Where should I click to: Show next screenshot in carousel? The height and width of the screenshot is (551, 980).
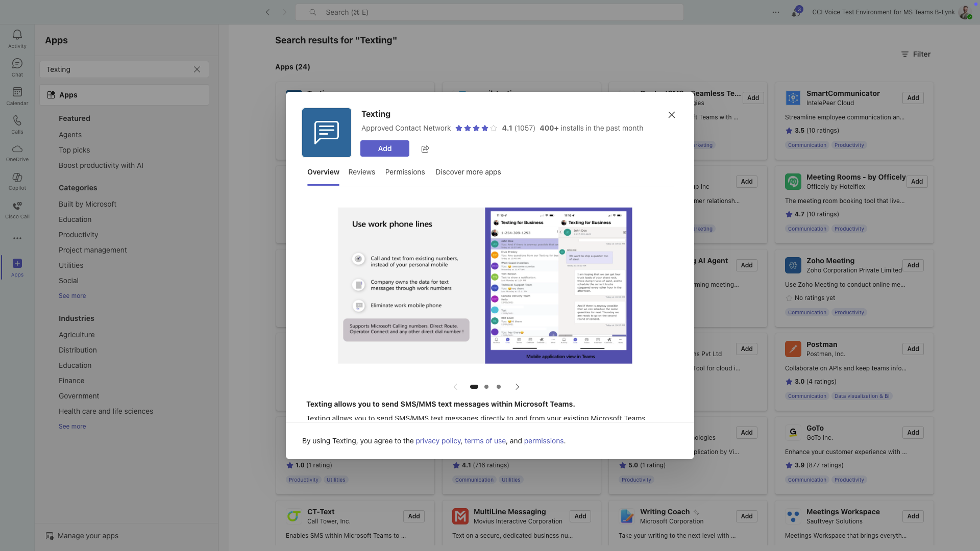(518, 387)
